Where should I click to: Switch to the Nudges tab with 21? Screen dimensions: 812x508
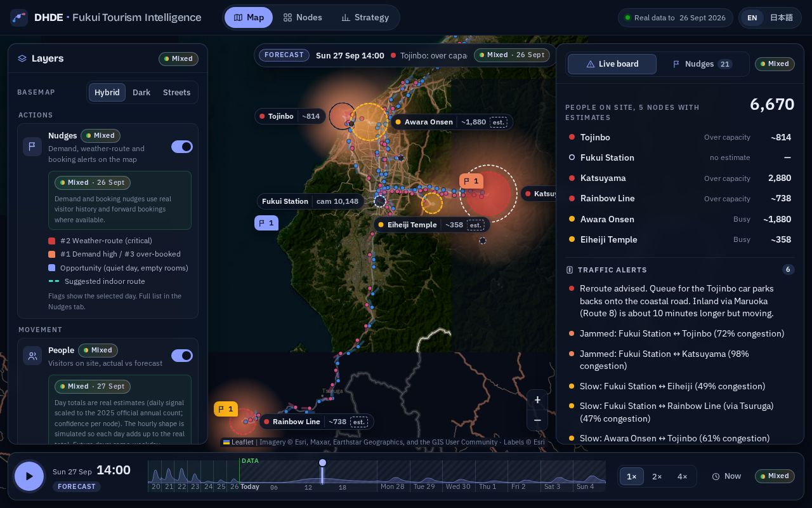(x=702, y=64)
